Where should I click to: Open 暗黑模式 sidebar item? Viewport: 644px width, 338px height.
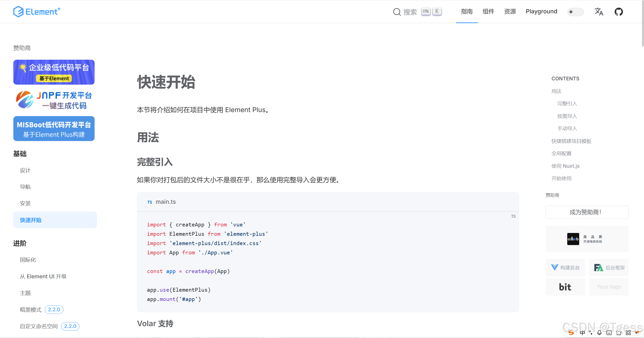click(x=31, y=310)
